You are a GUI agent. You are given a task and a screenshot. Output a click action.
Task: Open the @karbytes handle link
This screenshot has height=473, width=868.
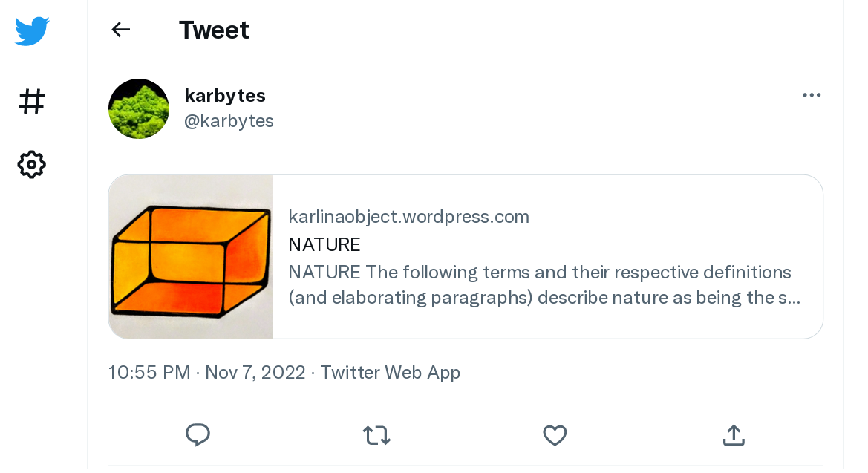pyautogui.click(x=229, y=121)
